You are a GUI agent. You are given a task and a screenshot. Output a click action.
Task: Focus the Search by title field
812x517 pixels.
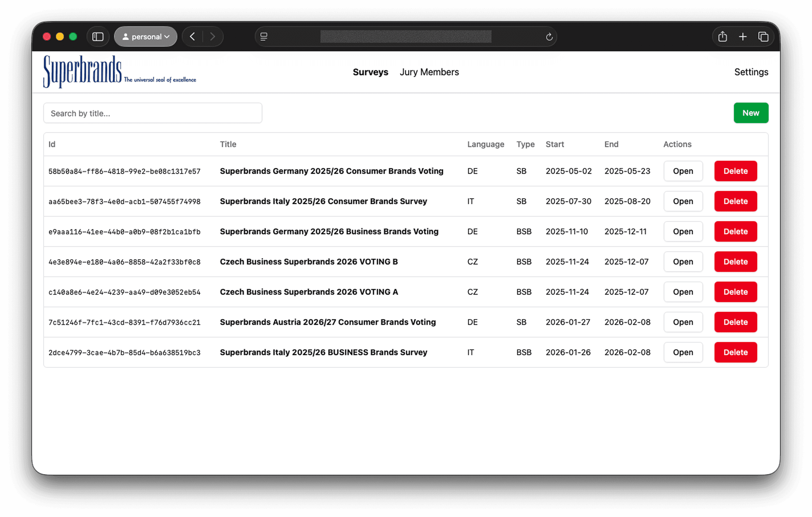click(153, 113)
